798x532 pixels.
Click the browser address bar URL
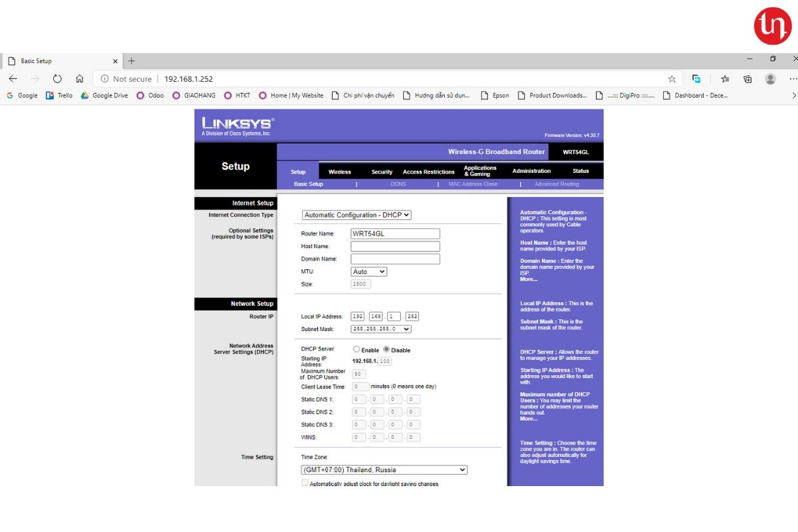tap(189, 78)
